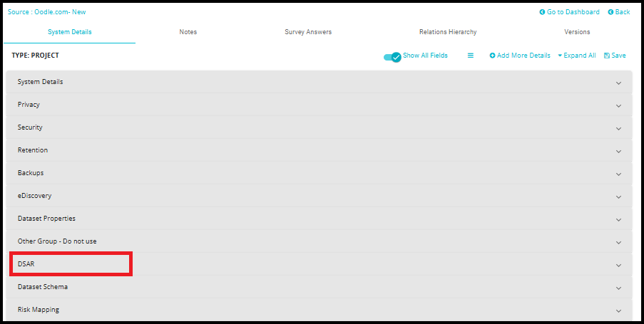
Task: Select the System Details tab
Action: tap(70, 32)
